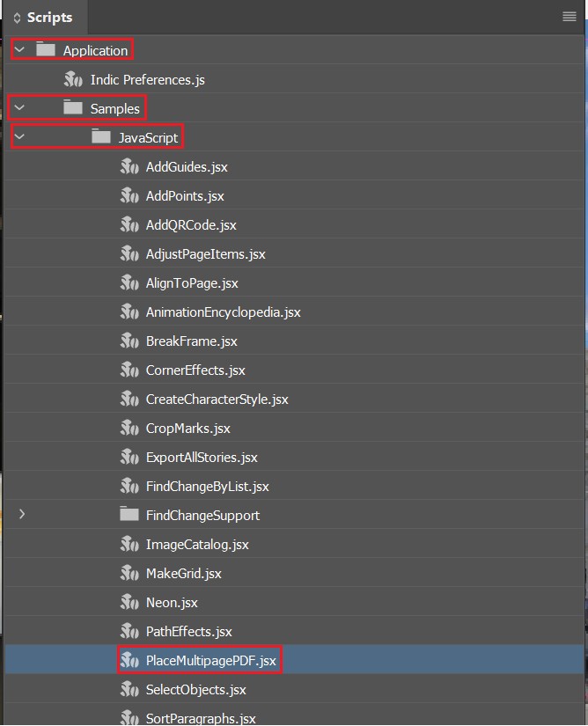Viewport: 588px width, 726px height.
Task: Click script icon for Neon.jsx
Action: [129, 602]
